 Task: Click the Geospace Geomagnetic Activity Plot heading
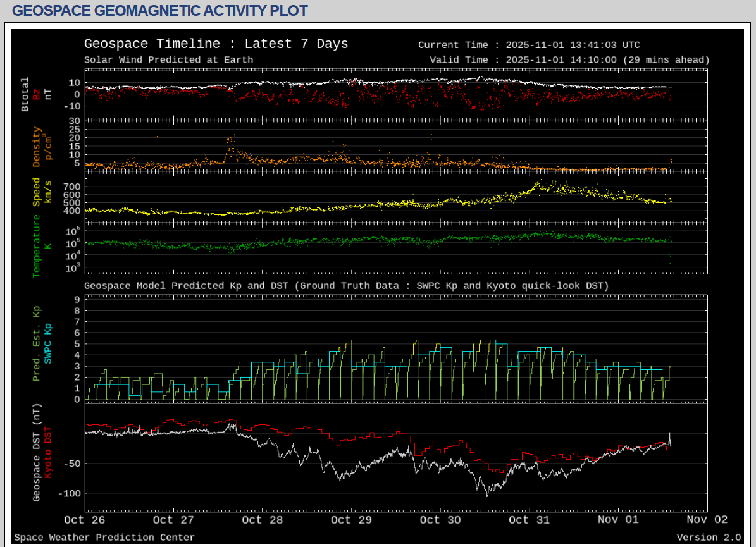point(160,11)
